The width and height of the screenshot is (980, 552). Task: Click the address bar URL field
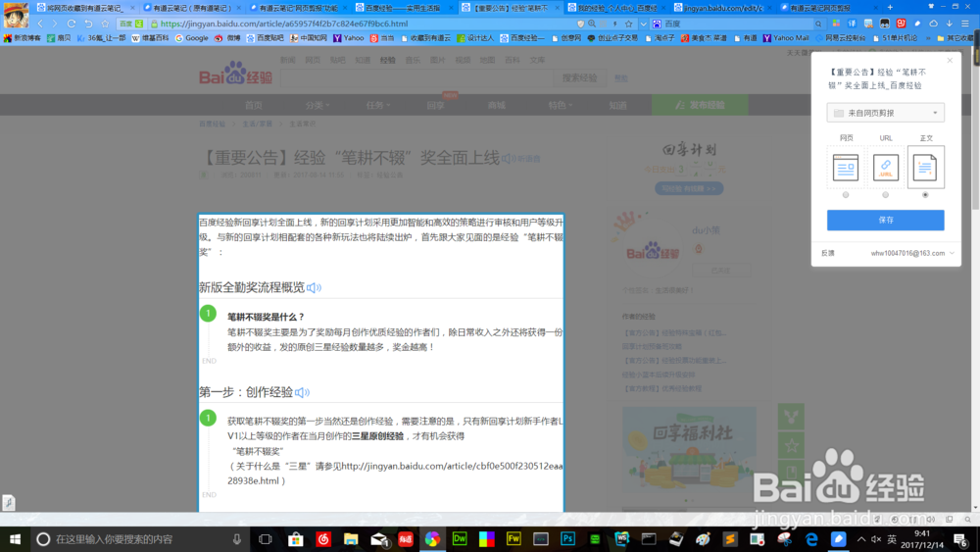pyautogui.click(x=363, y=24)
